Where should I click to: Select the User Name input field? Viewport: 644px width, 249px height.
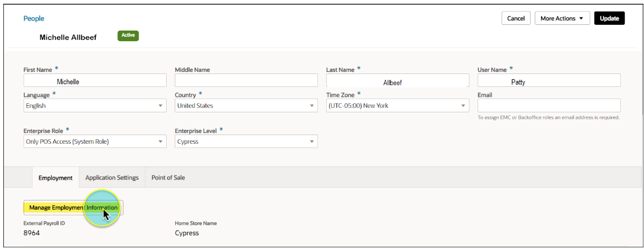coord(549,81)
